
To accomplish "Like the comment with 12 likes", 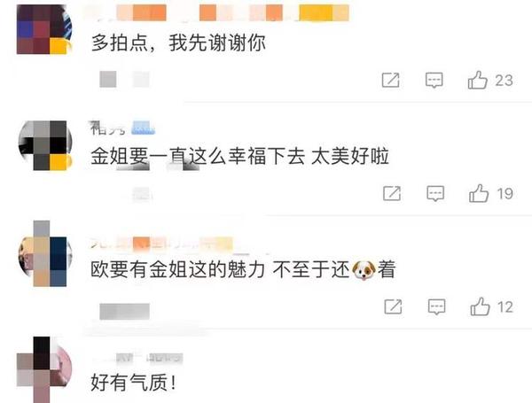I will point(480,306).
